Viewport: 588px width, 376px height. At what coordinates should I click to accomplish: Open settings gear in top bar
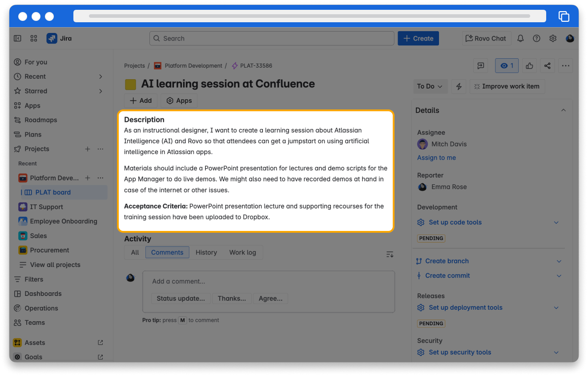click(x=553, y=38)
